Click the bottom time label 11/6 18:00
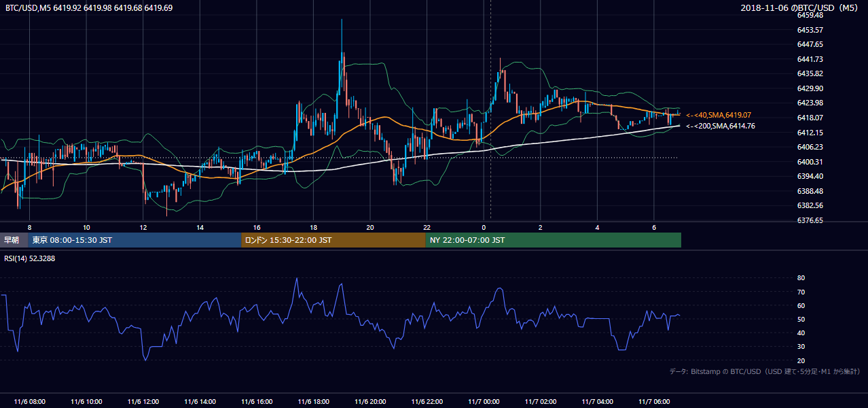The height and width of the screenshot is (408, 868). (313, 402)
